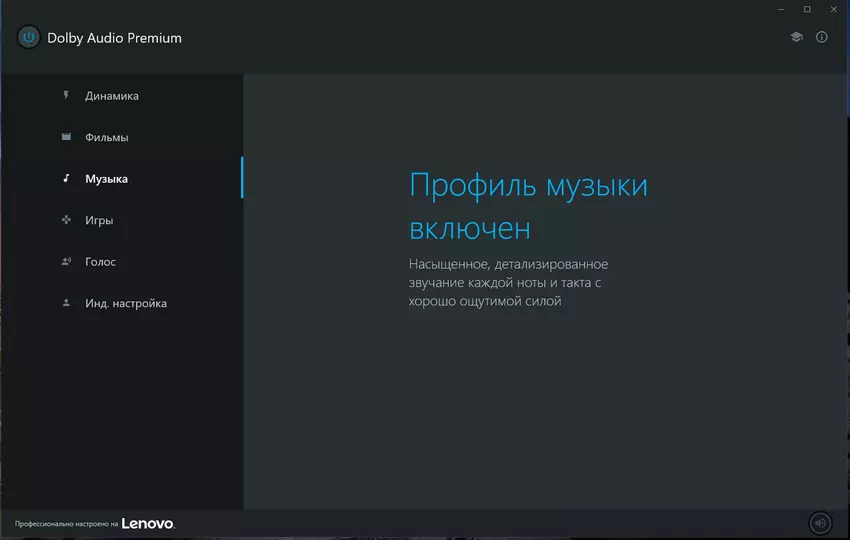Toggle the speaker icon in bottom corner

[820, 523]
